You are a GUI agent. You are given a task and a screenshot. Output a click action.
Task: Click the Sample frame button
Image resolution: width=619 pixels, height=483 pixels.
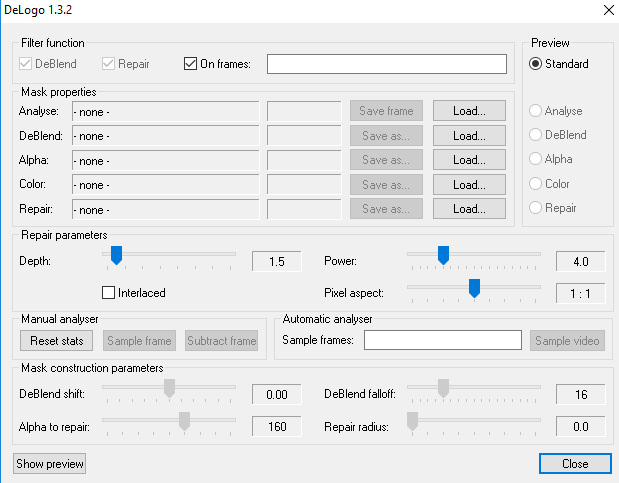coord(139,340)
